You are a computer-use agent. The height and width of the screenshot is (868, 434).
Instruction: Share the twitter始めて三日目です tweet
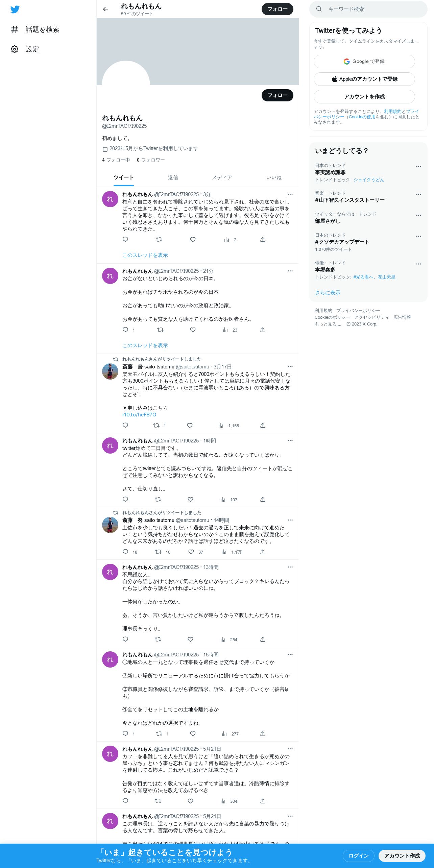(x=263, y=500)
